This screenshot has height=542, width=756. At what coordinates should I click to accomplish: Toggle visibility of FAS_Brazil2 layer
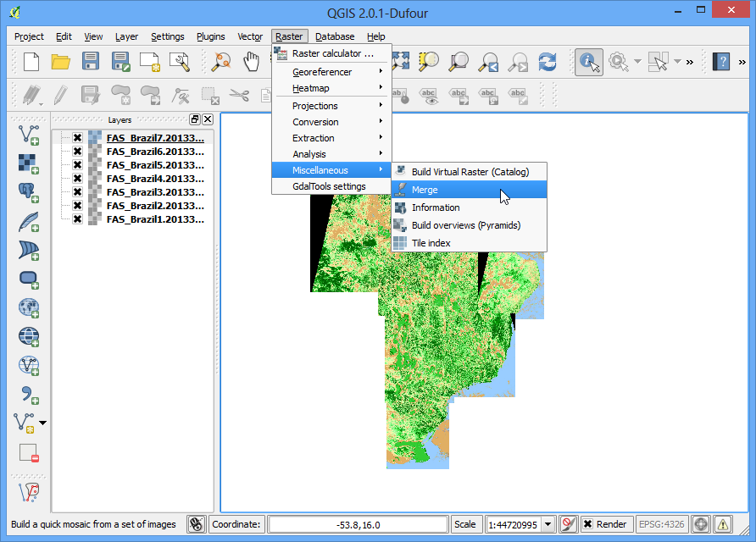[x=77, y=205]
